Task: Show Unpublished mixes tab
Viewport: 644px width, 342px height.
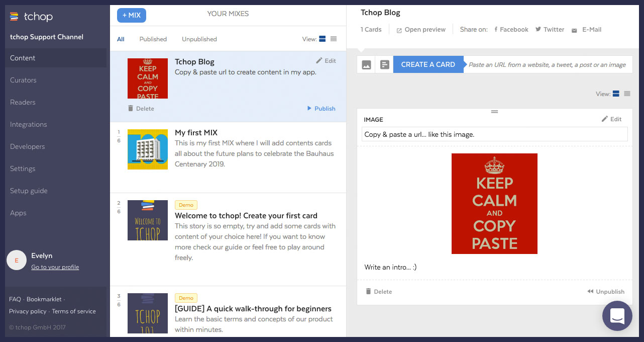Action: pos(199,39)
